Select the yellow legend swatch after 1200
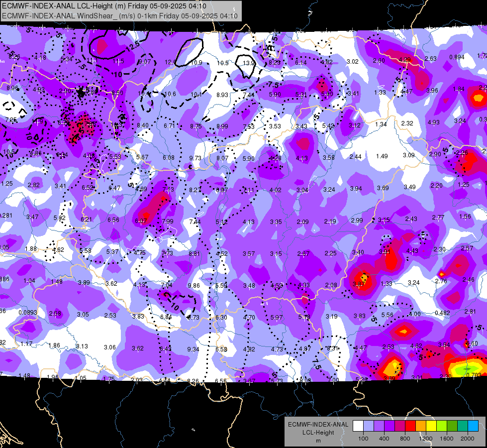This screenshot has height=448, width=487. pyautogui.click(x=431, y=426)
